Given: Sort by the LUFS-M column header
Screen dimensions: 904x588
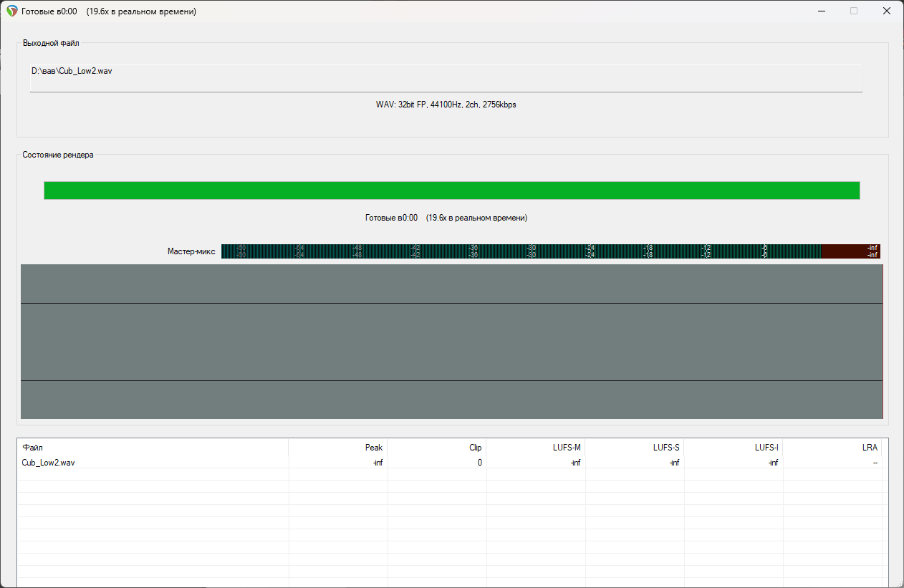Looking at the screenshot, I should pyautogui.click(x=536, y=448).
